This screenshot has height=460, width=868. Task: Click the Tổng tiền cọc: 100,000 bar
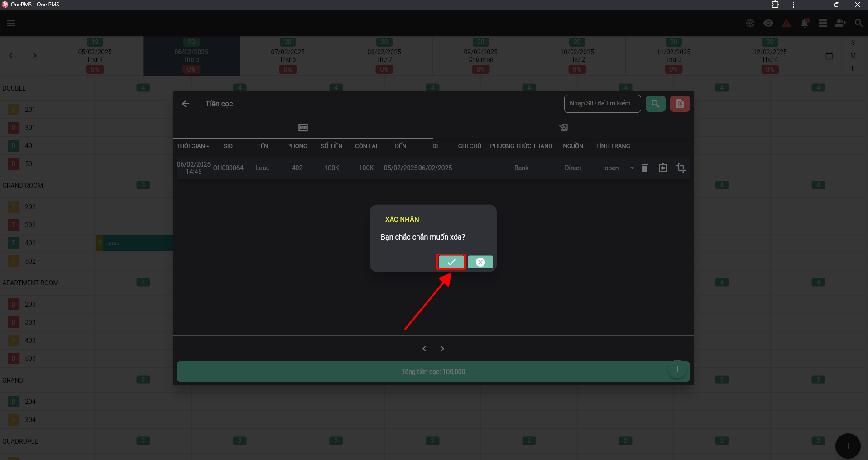[433, 372]
